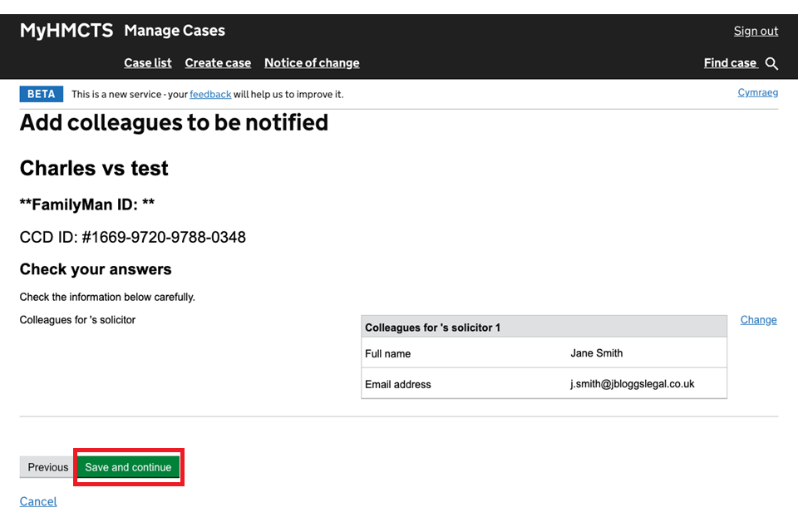Open the feedback link in banner

click(210, 95)
